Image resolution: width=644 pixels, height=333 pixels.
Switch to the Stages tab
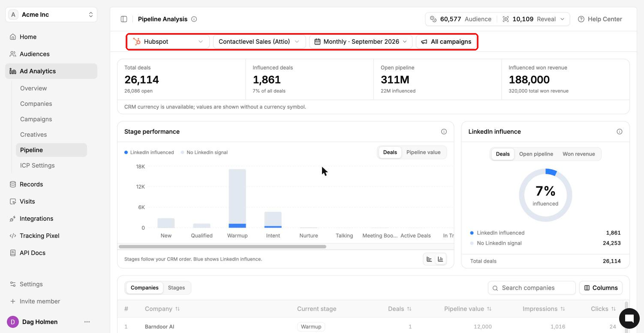point(176,288)
